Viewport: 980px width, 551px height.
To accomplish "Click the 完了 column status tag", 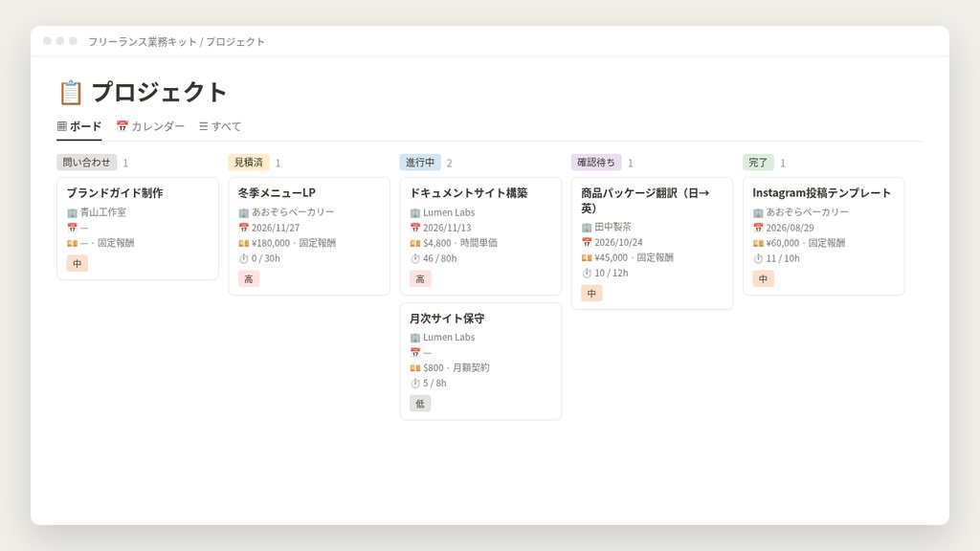I will [x=758, y=163].
